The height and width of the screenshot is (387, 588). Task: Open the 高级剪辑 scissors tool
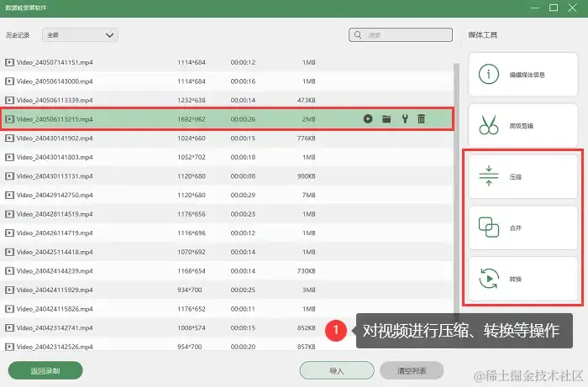(523, 126)
